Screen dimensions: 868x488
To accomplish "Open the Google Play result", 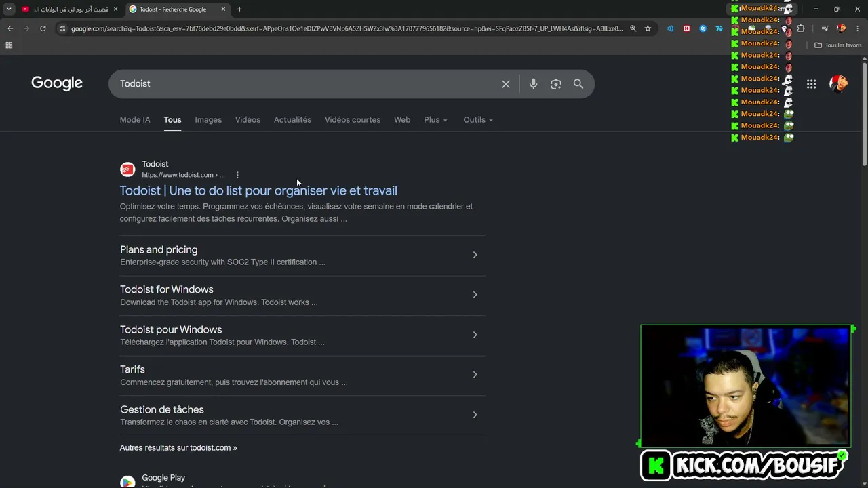I will pos(163,478).
